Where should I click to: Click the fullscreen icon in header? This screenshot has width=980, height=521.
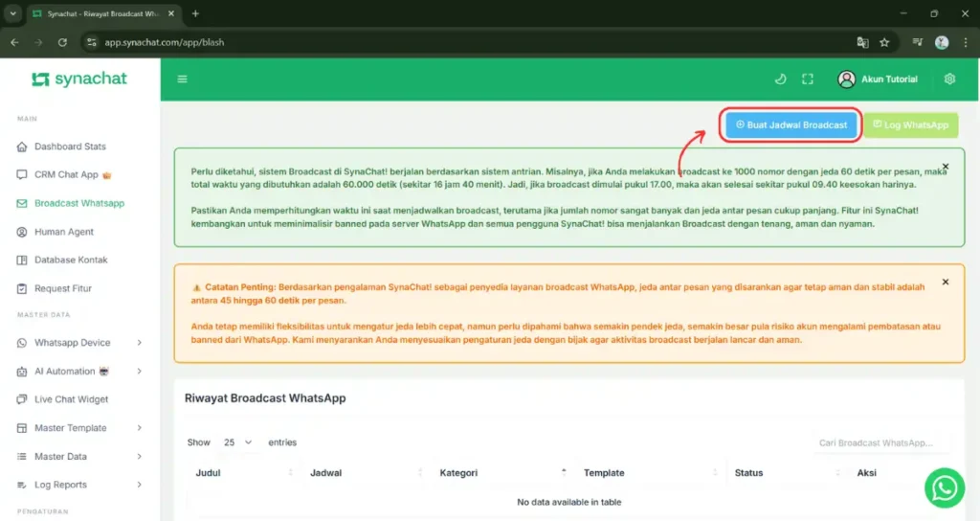tap(808, 79)
